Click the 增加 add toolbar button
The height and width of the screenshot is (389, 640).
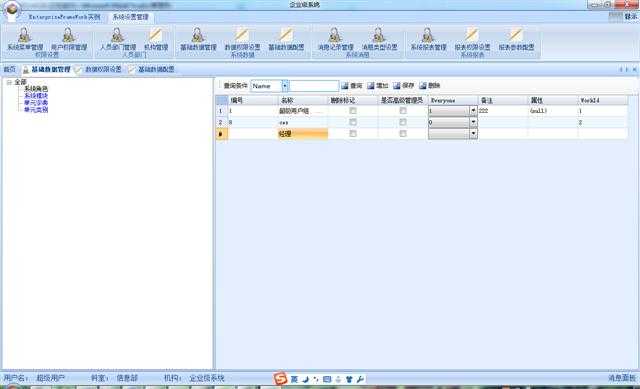[378, 85]
